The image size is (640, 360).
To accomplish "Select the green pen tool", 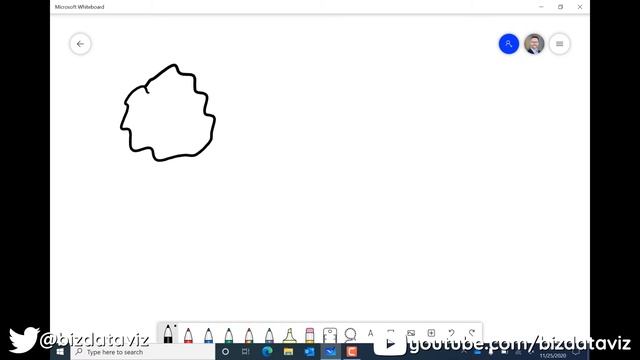I will point(229,335).
